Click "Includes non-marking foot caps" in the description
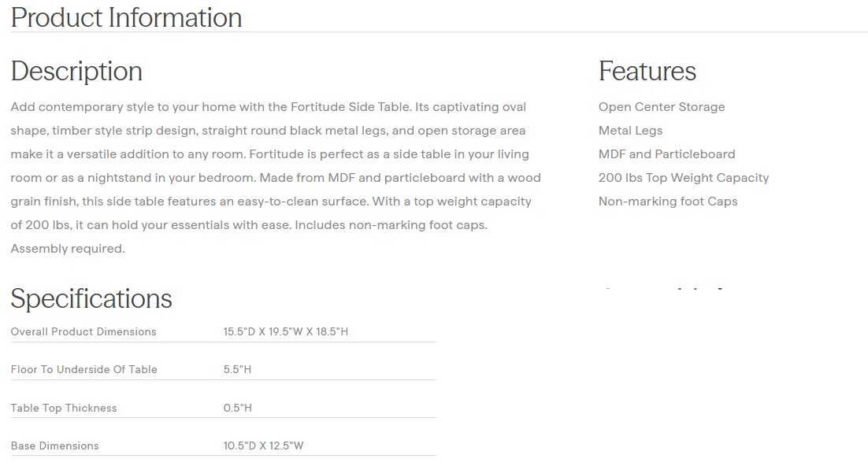 [391, 225]
